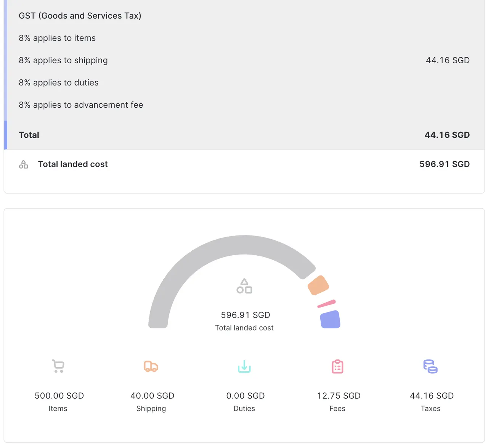Click the 596.91 SGD total landed cost value
This screenshot has height=448, width=488.
click(444, 164)
